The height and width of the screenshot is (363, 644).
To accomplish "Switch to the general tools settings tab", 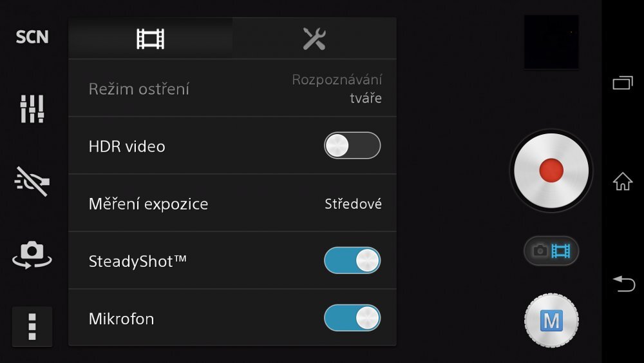I will pos(314,39).
